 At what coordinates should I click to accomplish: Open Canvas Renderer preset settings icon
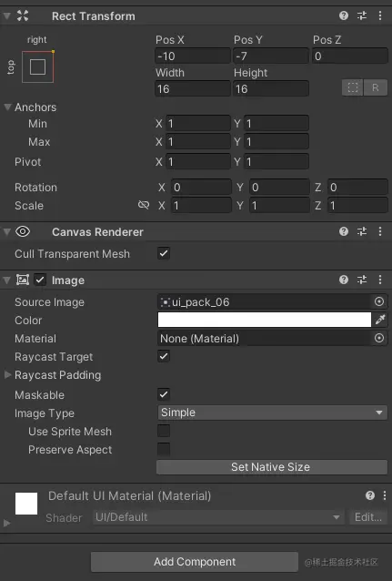tap(362, 231)
